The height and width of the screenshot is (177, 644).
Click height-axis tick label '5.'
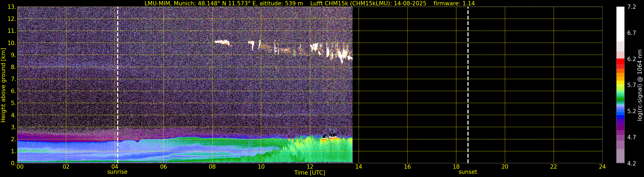13,103
